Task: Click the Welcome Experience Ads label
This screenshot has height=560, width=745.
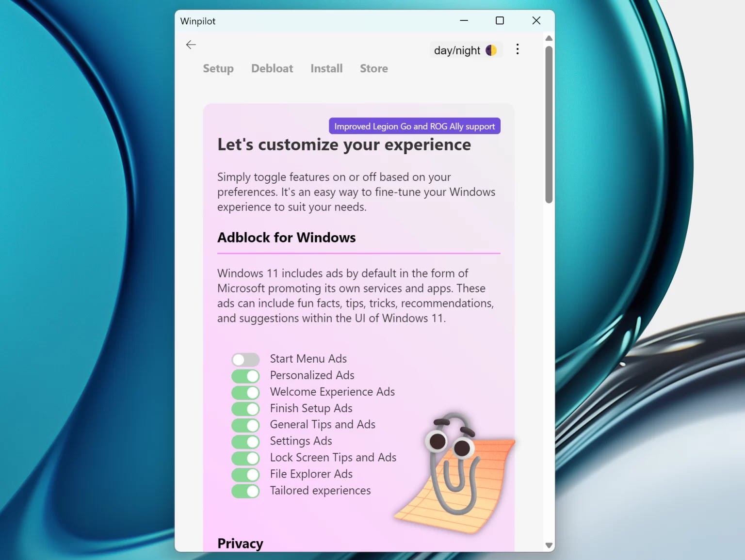Action: pos(332,392)
